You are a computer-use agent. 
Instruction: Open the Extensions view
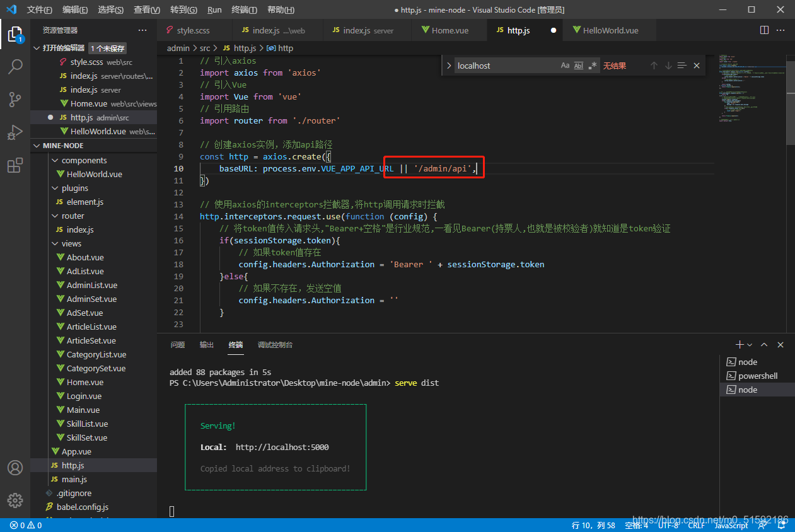coord(15,166)
